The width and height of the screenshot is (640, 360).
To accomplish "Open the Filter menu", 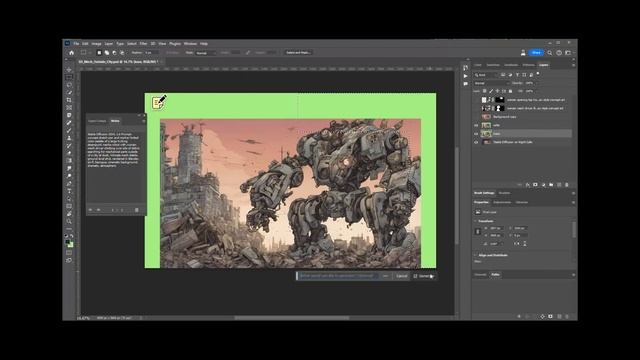I will click(143, 44).
